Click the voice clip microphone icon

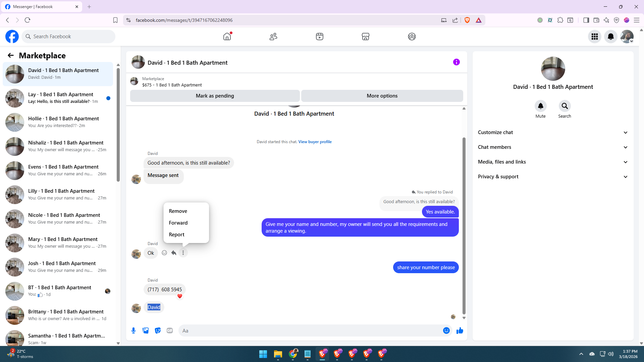(133, 330)
